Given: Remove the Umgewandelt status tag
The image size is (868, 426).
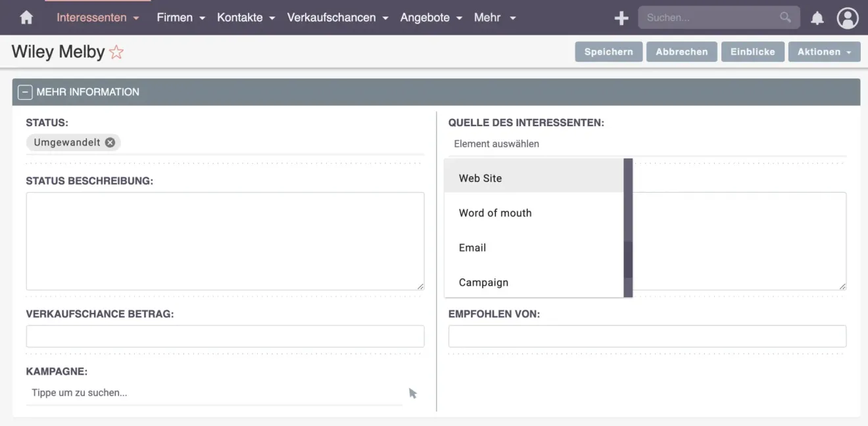Looking at the screenshot, I should (110, 142).
